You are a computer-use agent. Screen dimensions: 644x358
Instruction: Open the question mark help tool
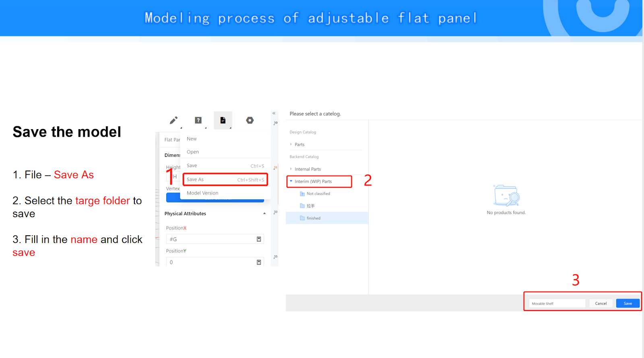[x=198, y=120]
